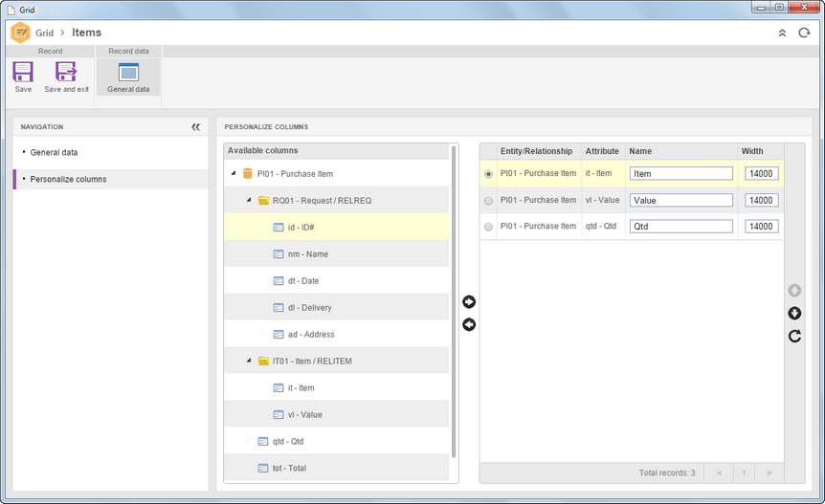
Task: Click the Save floppy disk icon
Action: tap(23, 72)
